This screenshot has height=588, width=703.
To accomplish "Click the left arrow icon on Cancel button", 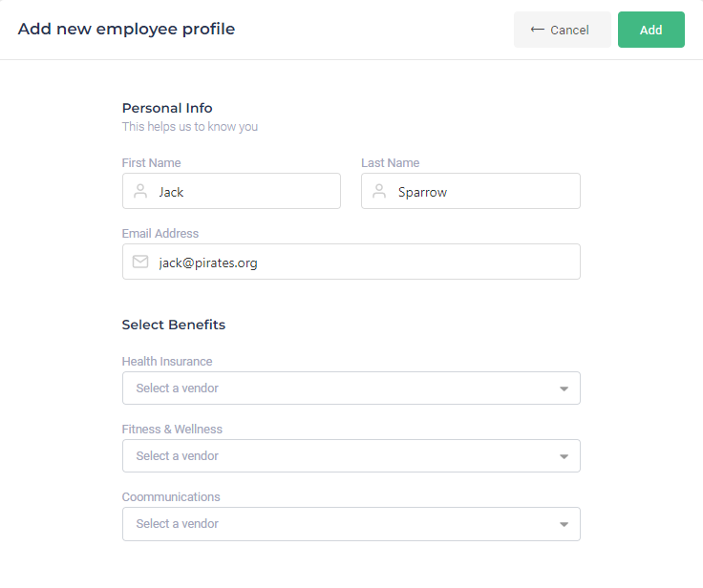I will tap(537, 30).
